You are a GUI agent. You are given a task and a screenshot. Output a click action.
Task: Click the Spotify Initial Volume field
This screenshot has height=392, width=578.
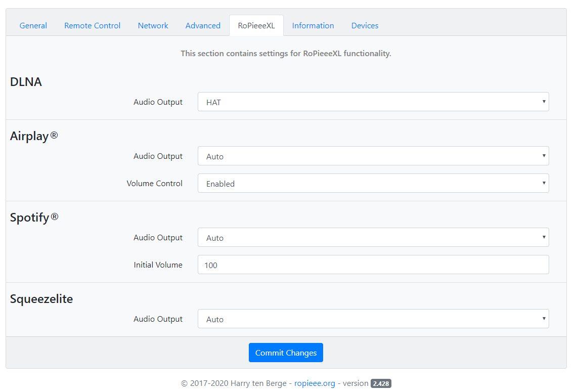373,265
